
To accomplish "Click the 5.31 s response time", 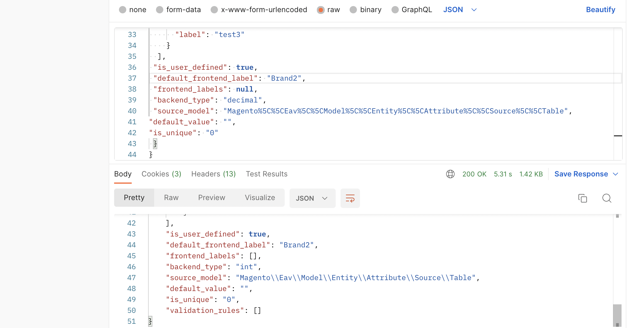I will point(503,174).
